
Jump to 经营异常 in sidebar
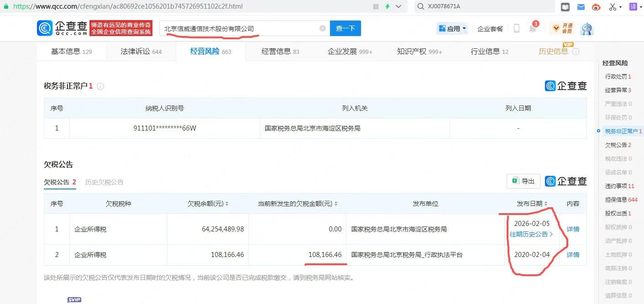[x=618, y=90]
